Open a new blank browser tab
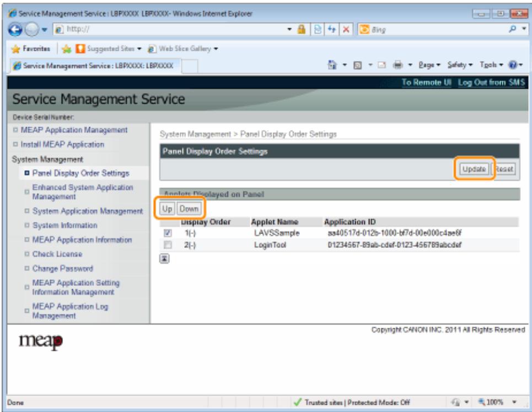This screenshot has width=532, height=412. [x=190, y=66]
